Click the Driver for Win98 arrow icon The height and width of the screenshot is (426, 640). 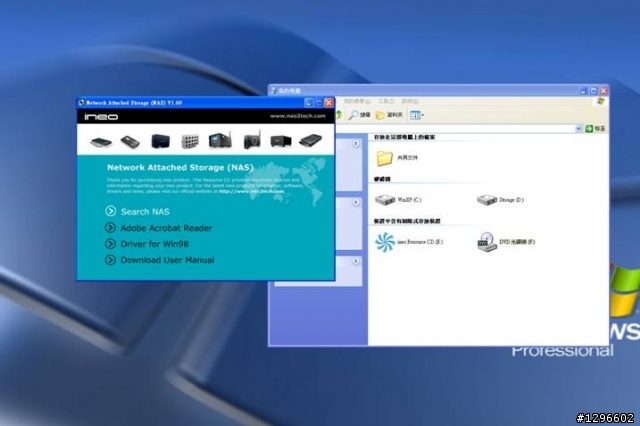point(110,244)
